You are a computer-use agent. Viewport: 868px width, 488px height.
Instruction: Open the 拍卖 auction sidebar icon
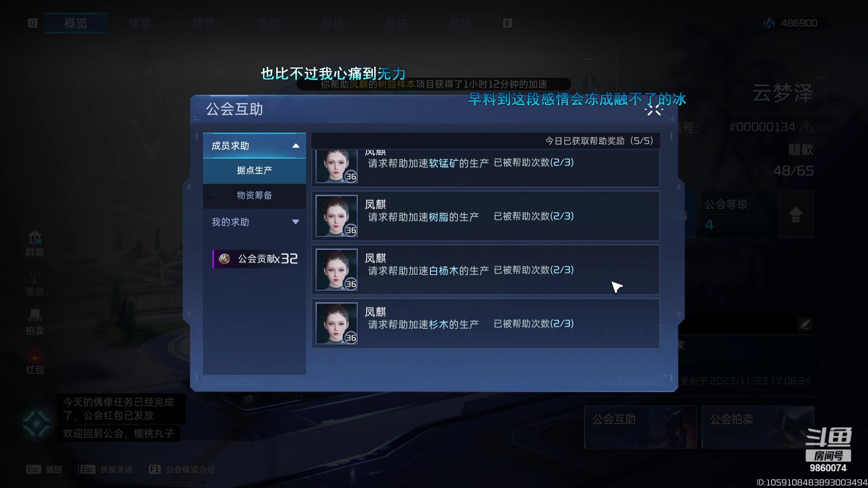click(35, 323)
